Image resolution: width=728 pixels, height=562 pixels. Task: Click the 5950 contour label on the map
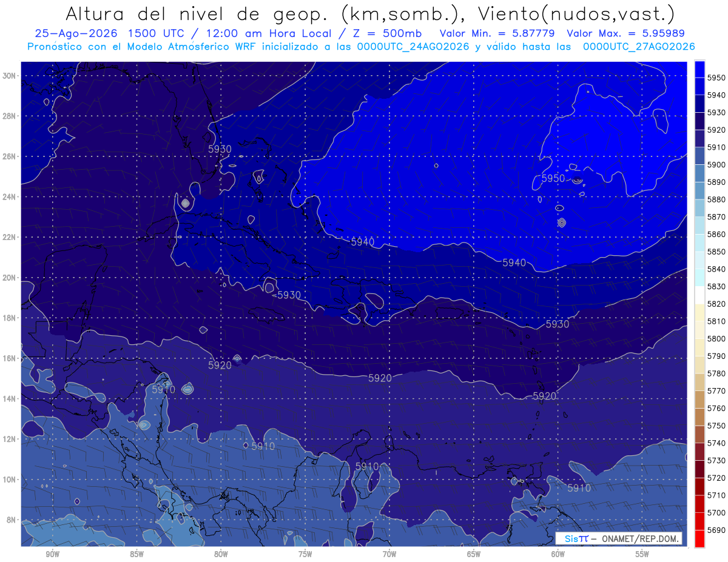(553, 179)
